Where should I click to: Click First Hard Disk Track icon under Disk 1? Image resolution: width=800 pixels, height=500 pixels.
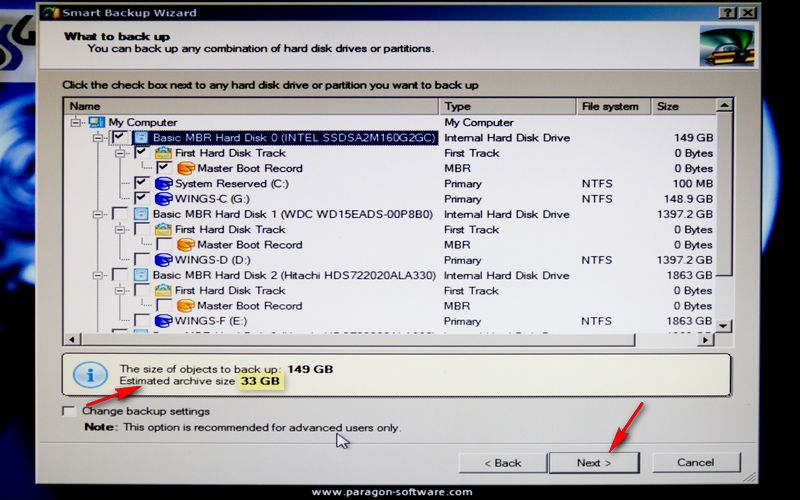click(163, 230)
